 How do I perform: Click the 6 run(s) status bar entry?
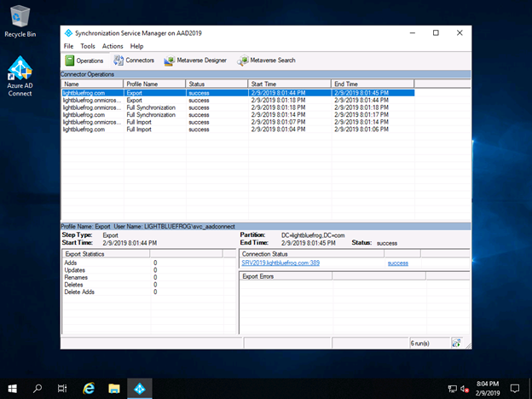click(x=430, y=344)
